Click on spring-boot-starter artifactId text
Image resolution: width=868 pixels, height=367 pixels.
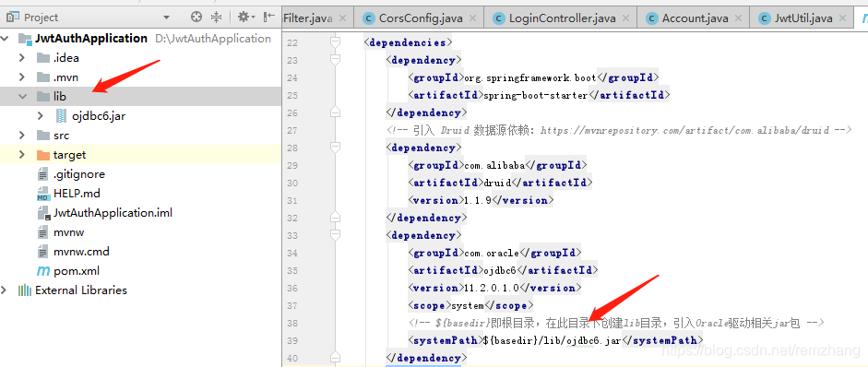(535, 95)
